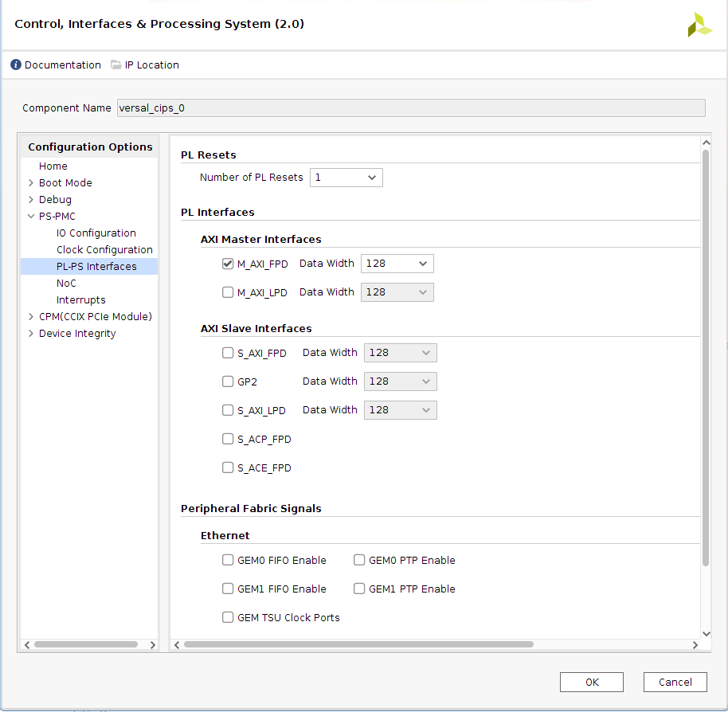
Task: Open the NoC configuration page
Action: [66, 284]
